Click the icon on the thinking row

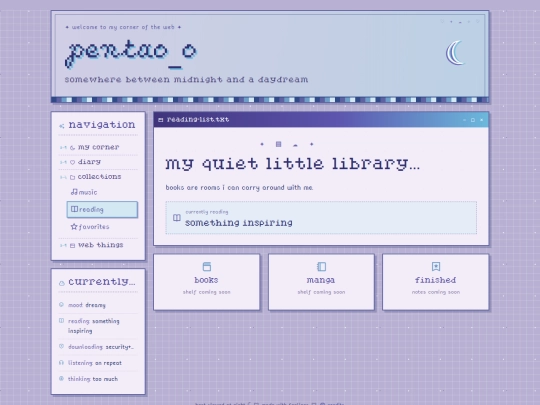pyautogui.click(x=61, y=378)
